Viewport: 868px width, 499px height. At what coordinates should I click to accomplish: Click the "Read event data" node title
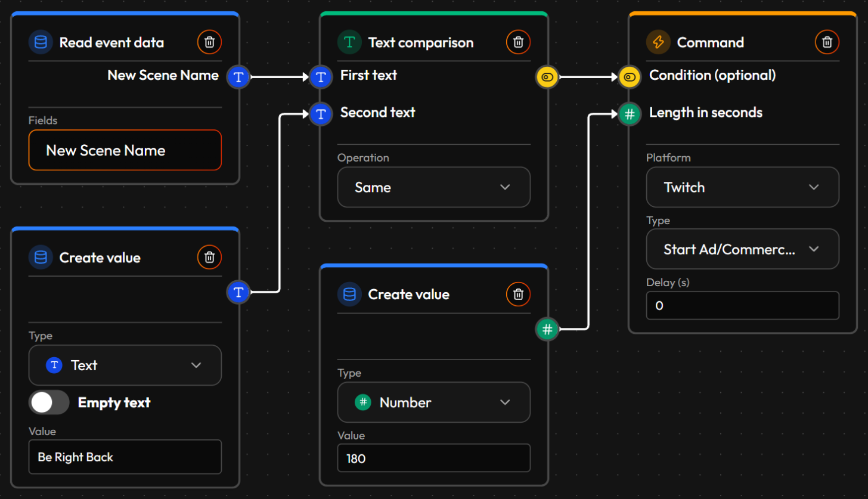(111, 42)
